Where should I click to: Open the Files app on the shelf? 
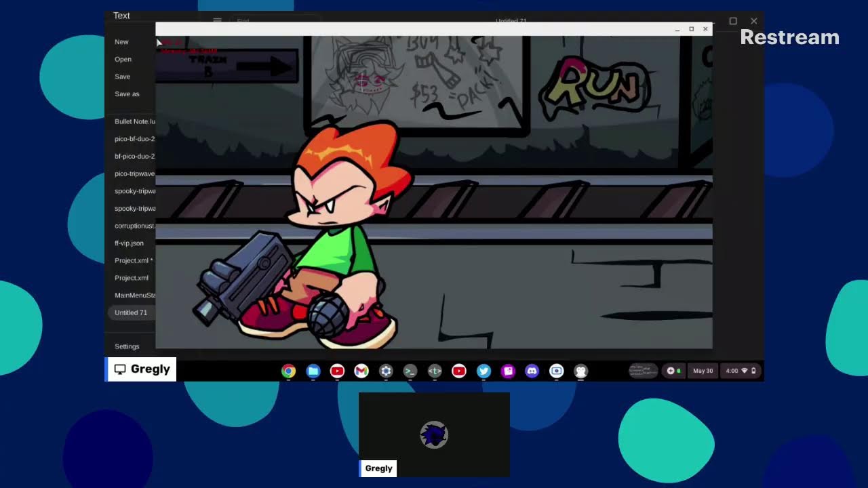click(313, 371)
